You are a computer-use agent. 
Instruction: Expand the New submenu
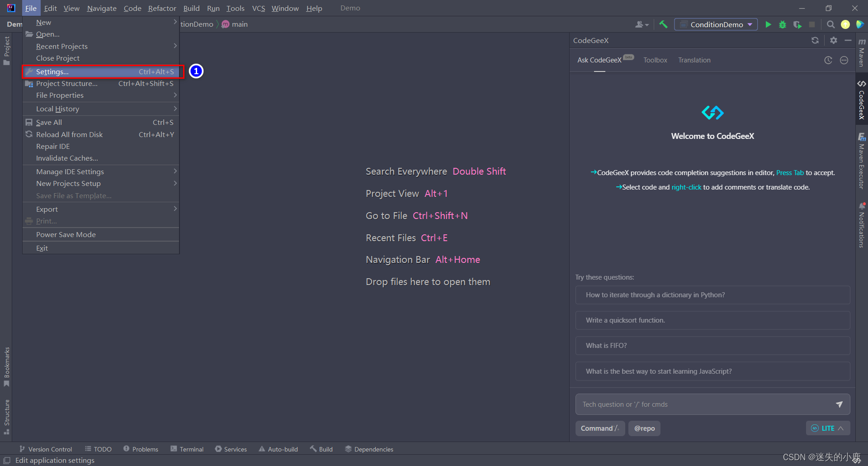coord(101,22)
